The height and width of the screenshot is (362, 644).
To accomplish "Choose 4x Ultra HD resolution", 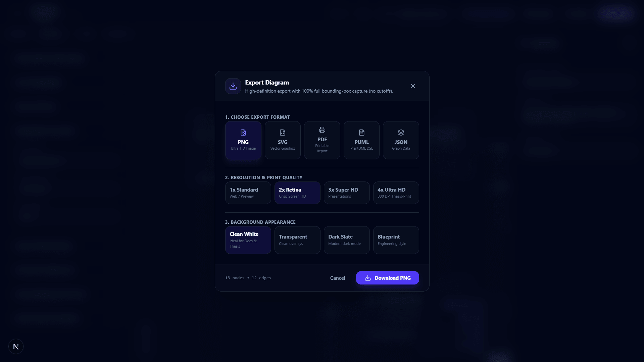I will (396, 193).
